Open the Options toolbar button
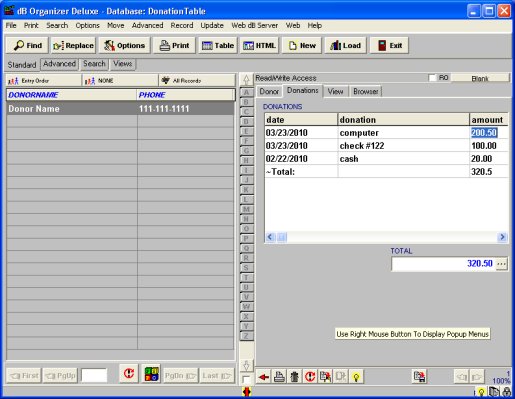 pos(124,45)
